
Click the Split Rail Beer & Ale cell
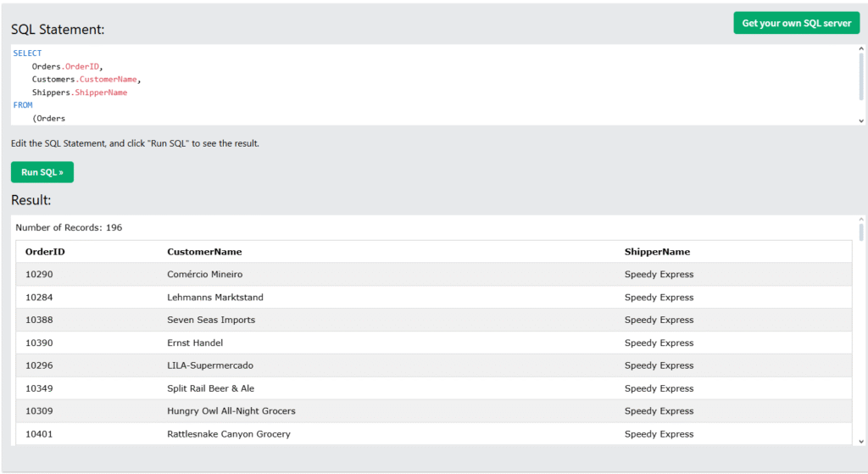(x=210, y=388)
